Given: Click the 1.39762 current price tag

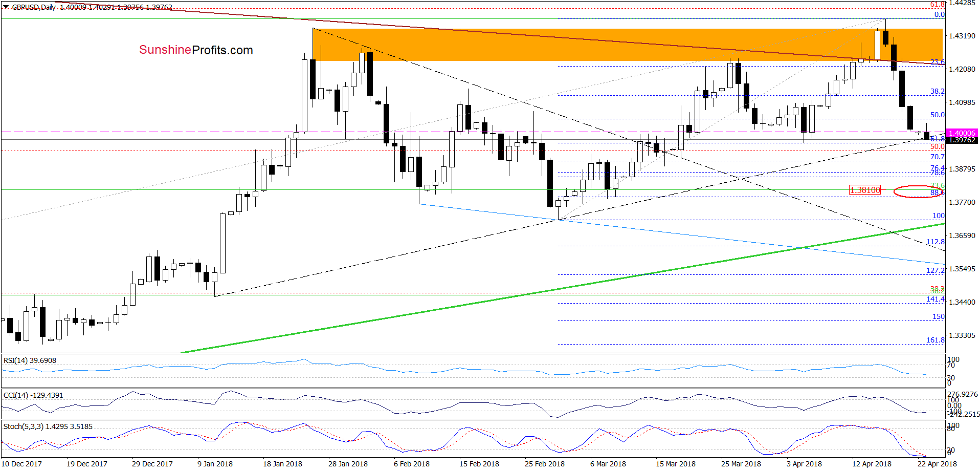Looking at the screenshot, I should click(962, 140).
